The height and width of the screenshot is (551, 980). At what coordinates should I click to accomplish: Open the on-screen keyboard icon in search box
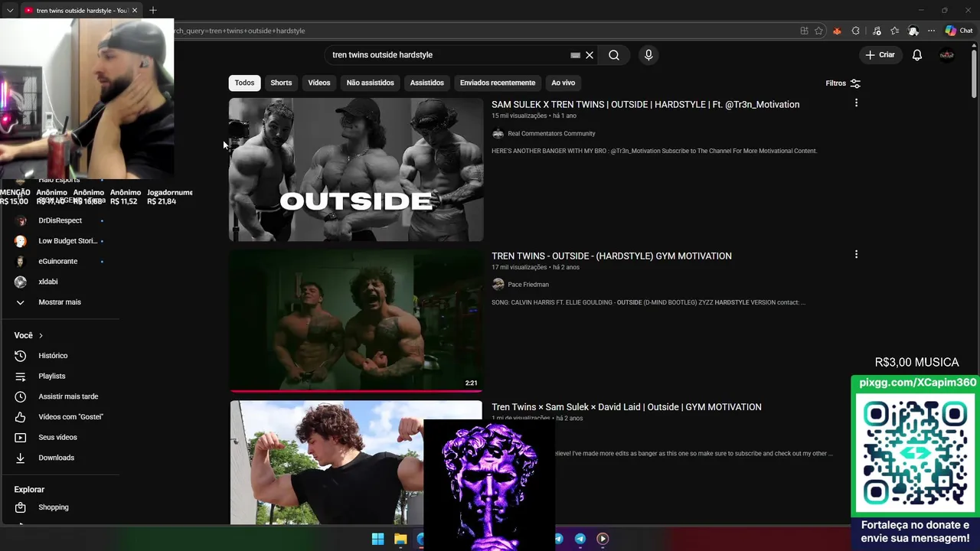pyautogui.click(x=575, y=55)
